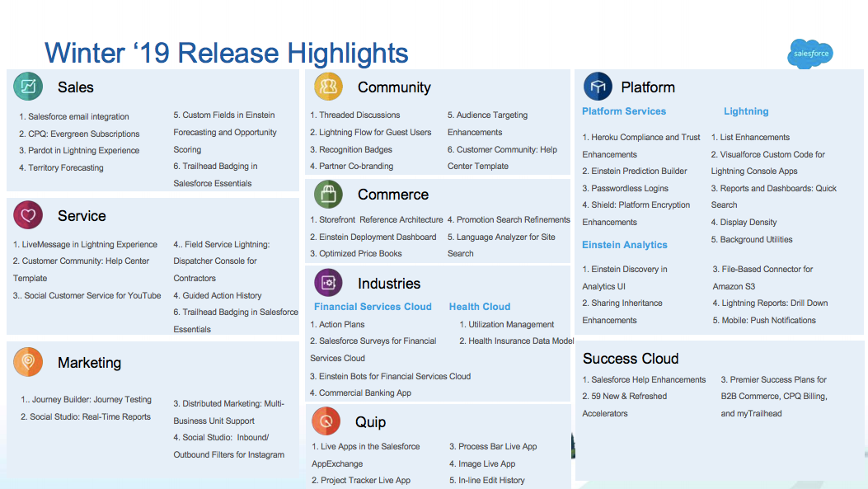Screen dimensions: 868x489
Task: Click 'Social Customer Service for YouTube' item
Action: click(87, 296)
